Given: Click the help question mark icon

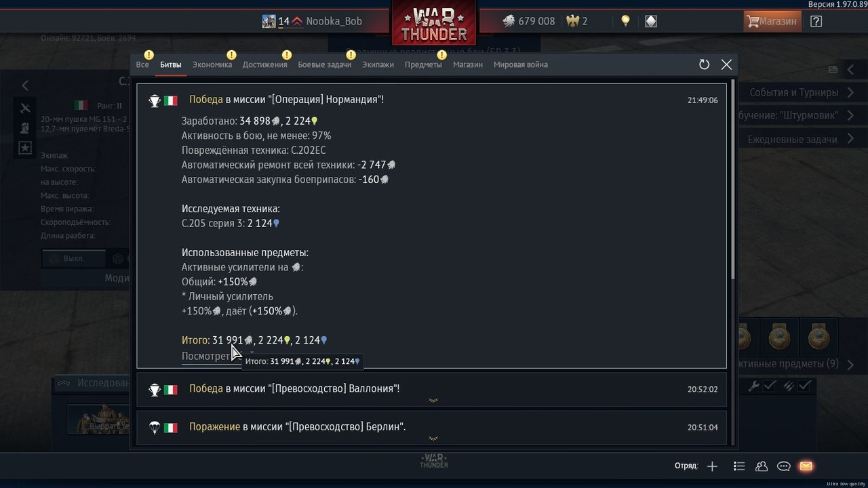Looking at the screenshot, I should [816, 21].
